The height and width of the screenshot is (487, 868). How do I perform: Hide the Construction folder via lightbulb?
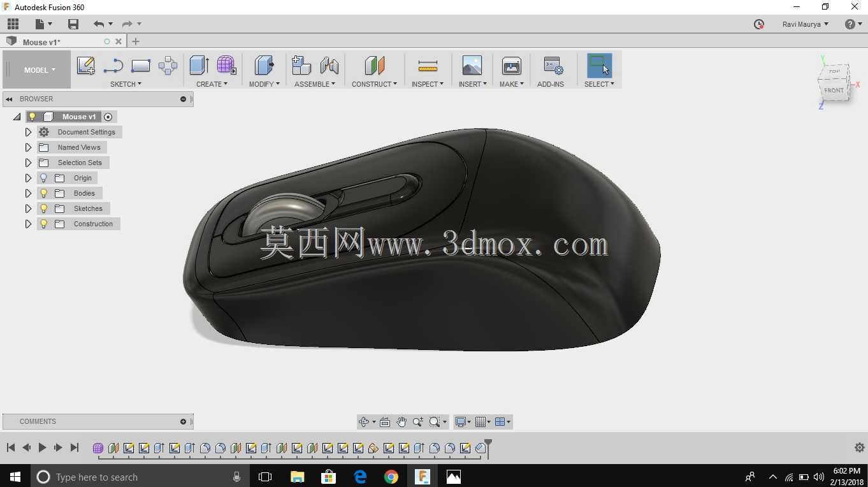[x=43, y=224]
